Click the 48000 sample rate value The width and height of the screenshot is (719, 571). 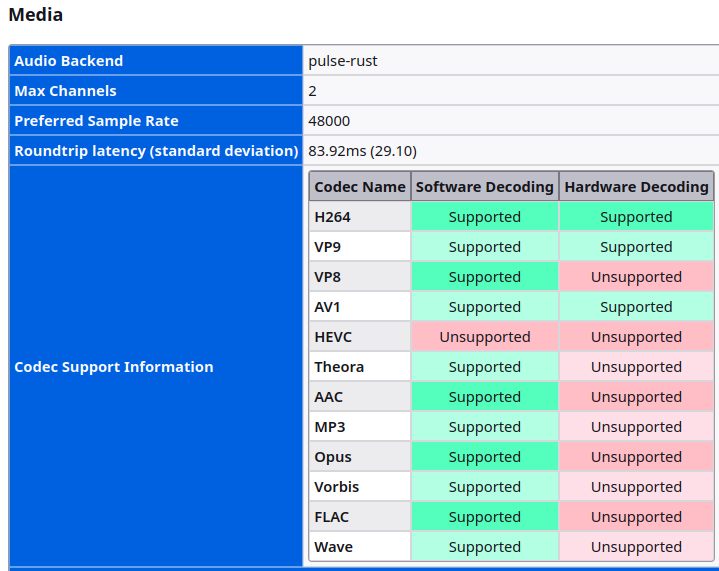[329, 121]
